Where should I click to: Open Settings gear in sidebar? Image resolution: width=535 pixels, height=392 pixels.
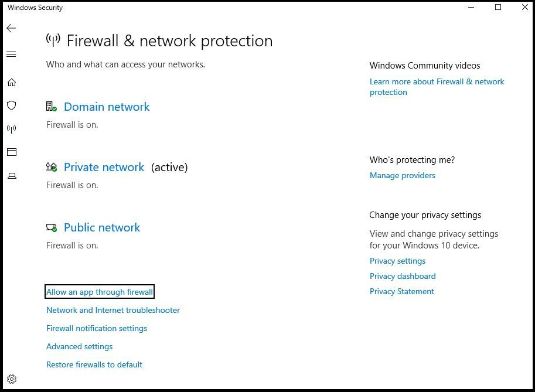coord(12,379)
